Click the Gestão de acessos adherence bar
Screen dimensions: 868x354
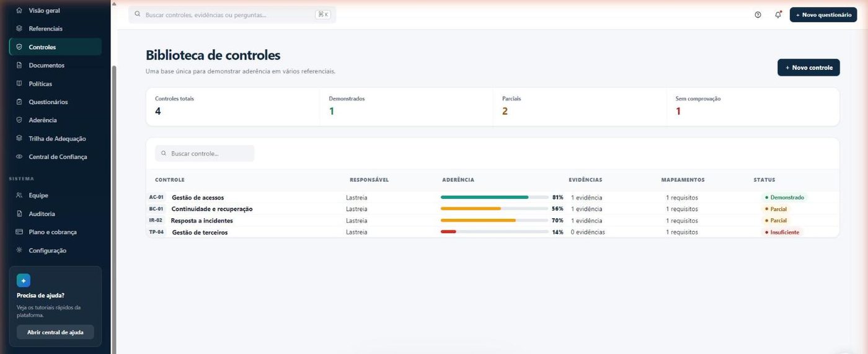tap(495, 197)
